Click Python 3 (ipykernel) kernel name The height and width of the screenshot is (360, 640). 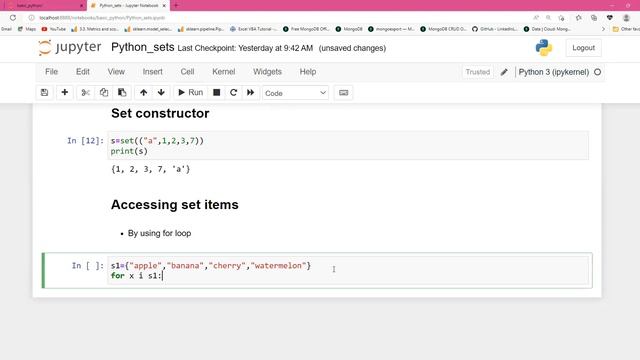553,72
